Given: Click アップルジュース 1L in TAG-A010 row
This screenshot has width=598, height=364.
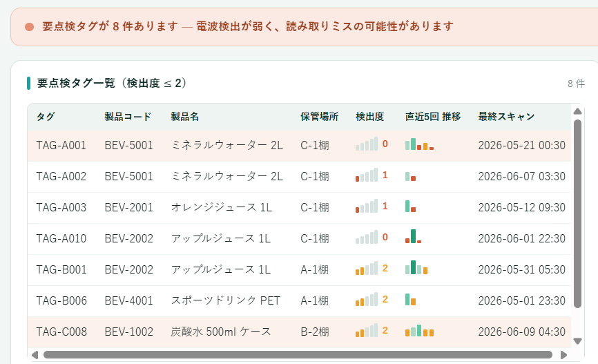Looking at the screenshot, I should [x=220, y=238].
